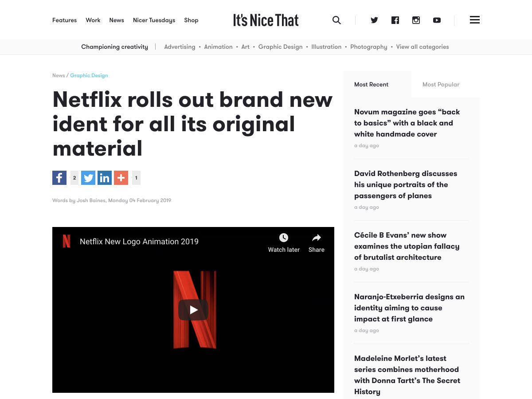Open the Nicer Tuesdays menu item

[x=154, y=20]
